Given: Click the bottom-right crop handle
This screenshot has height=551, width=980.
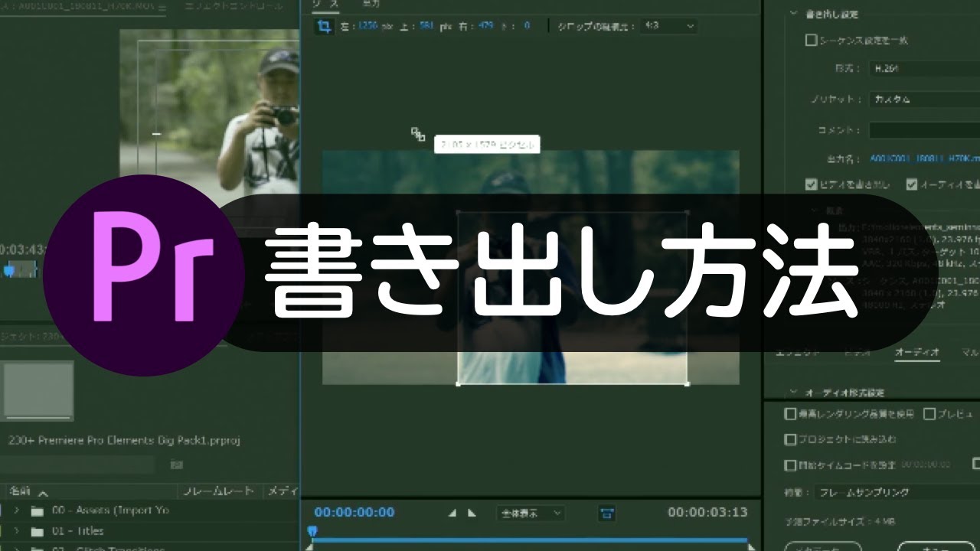Looking at the screenshot, I should click(686, 383).
